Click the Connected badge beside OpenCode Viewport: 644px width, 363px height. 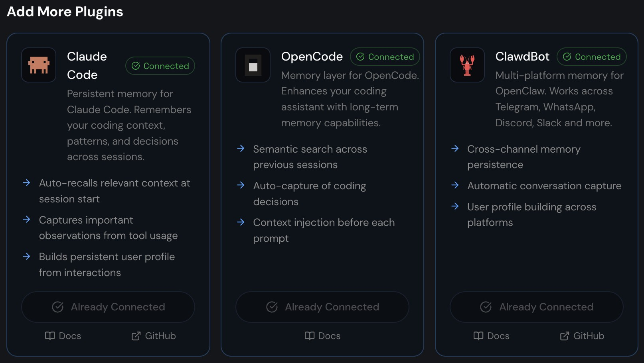(385, 57)
